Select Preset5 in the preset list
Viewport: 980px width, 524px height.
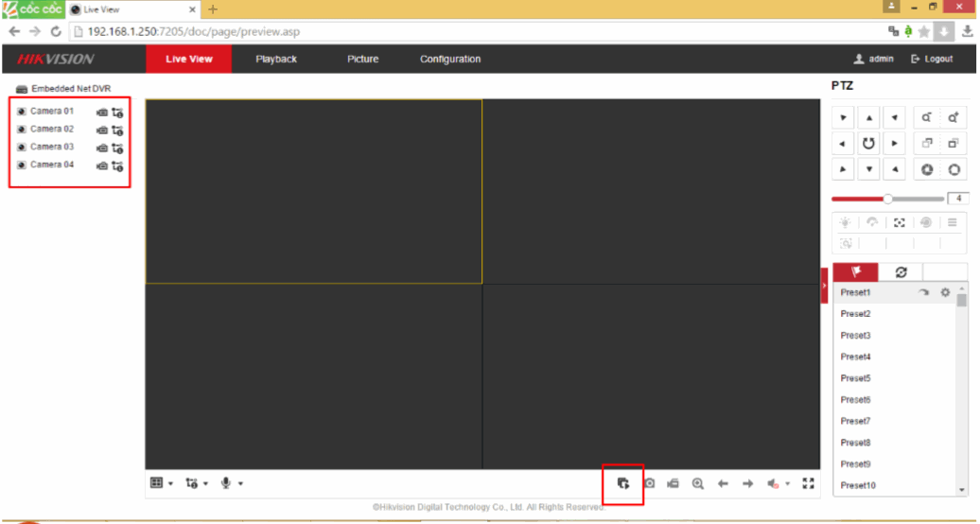point(855,378)
